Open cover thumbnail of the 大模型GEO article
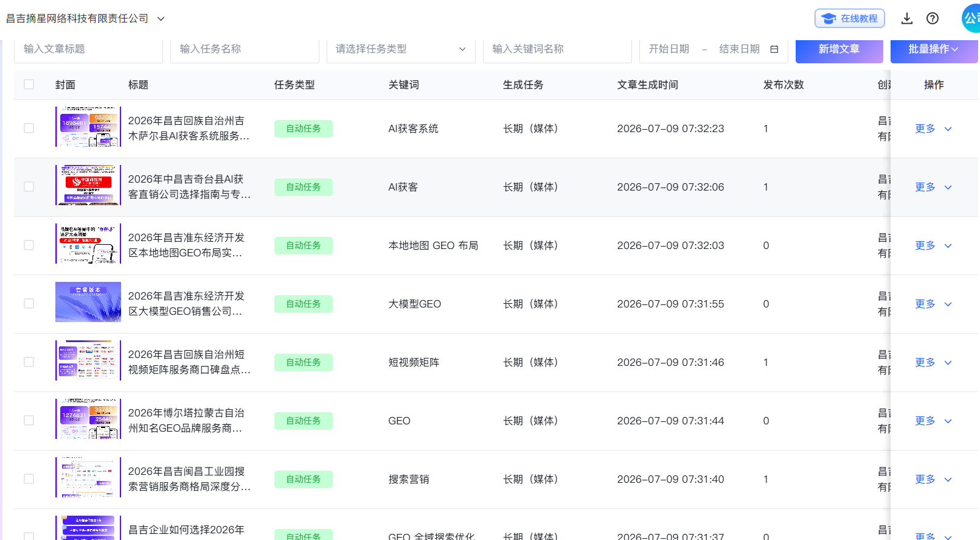The image size is (980, 540). 88,302
